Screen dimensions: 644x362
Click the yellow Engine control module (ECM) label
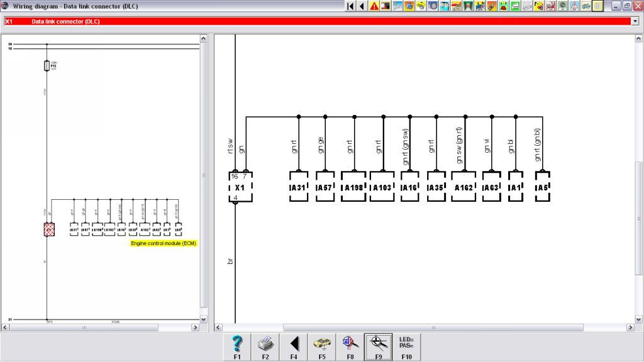pos(164,243)
